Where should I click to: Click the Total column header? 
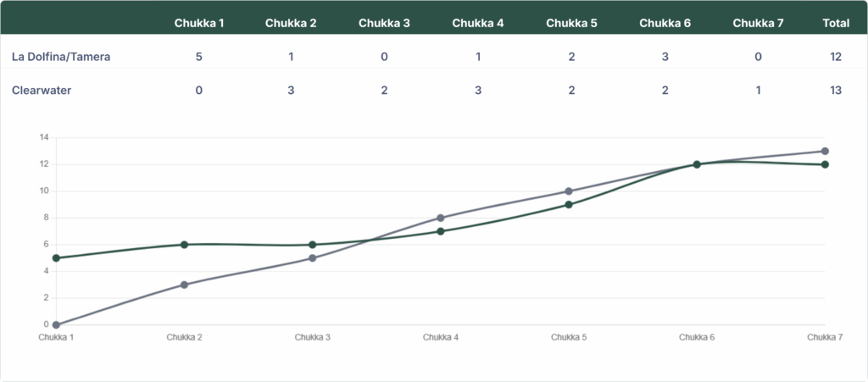(x=836, y=23)
